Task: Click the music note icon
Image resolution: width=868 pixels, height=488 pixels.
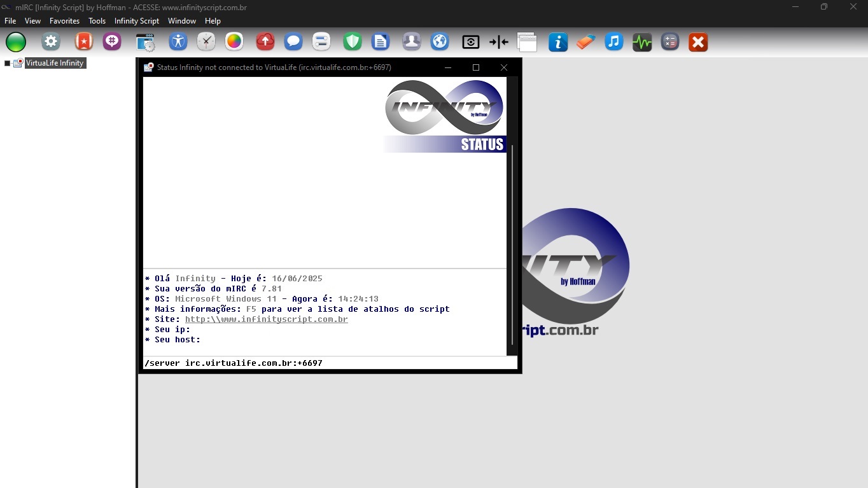Action: click(613, 43)
